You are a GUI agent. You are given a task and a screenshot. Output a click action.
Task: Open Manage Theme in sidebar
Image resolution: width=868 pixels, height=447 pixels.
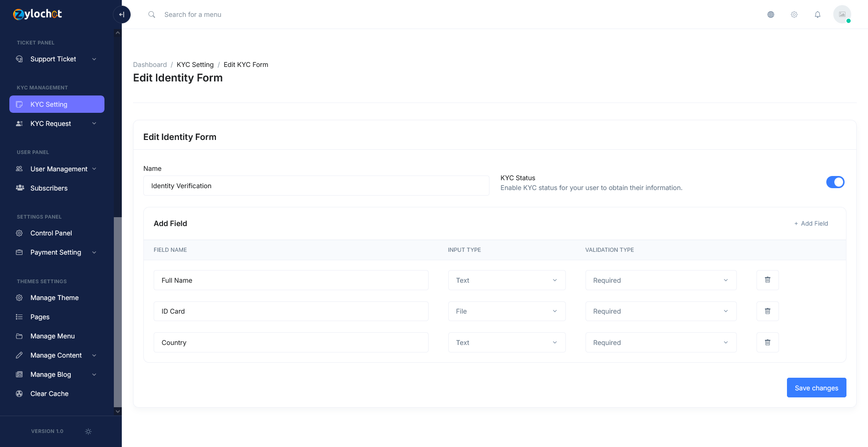click(x=57, y=298)
